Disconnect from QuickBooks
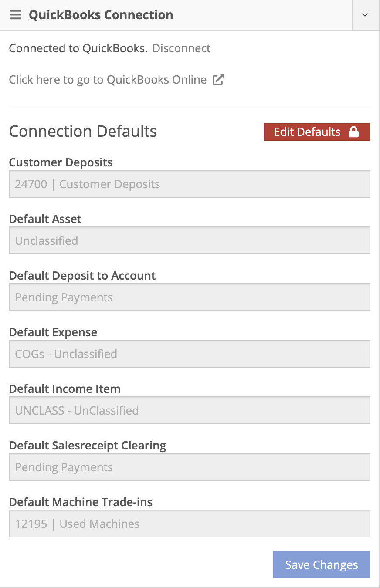This screenshot has width=380, height=588. coord(181,48)
